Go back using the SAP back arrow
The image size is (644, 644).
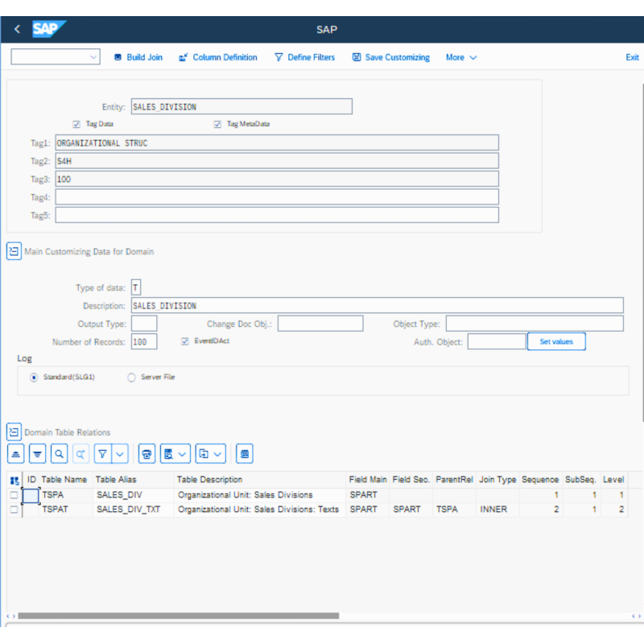[17, 30]
